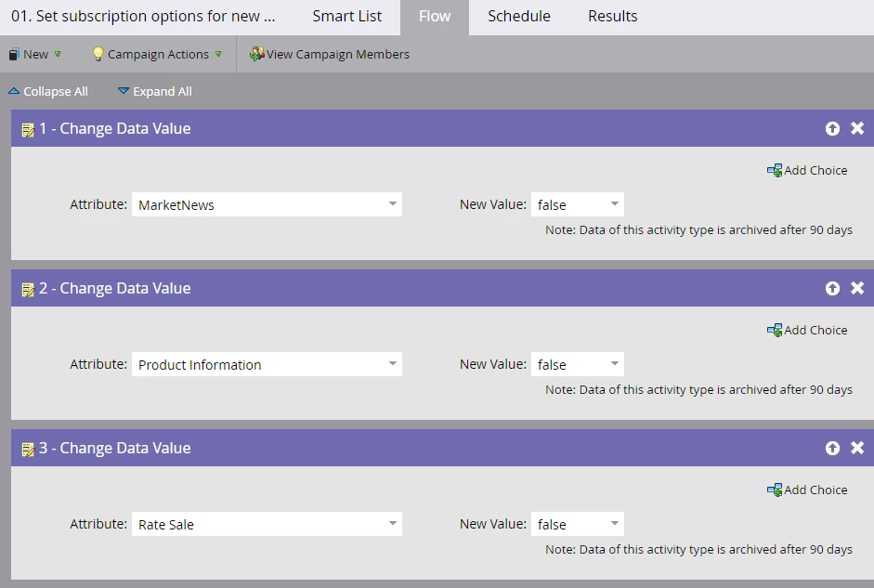
Task: Open the Campaign Actions menu
Action: [157, 55]
